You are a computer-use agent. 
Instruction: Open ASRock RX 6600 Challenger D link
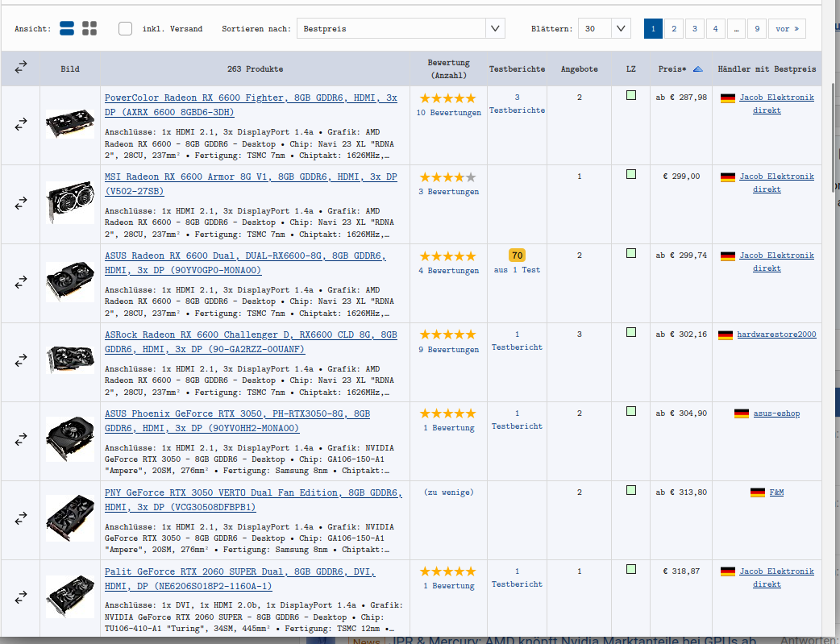click(x=251, y=342)
